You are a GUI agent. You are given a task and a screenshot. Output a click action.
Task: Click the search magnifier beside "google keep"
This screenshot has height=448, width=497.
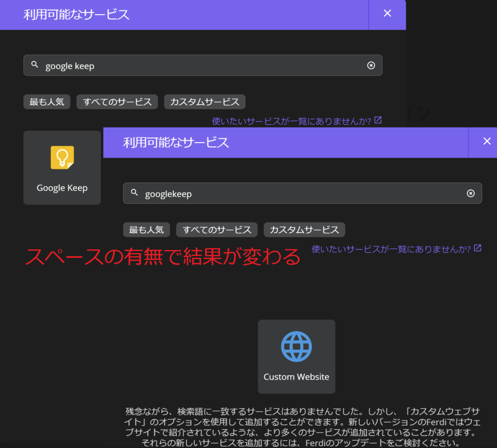coord(34,64)
